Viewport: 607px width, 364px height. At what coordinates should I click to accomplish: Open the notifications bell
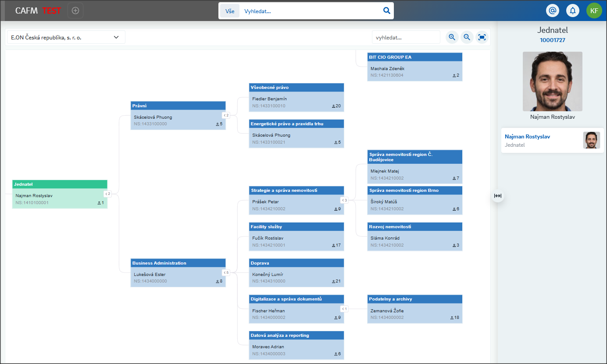[573, 11]
